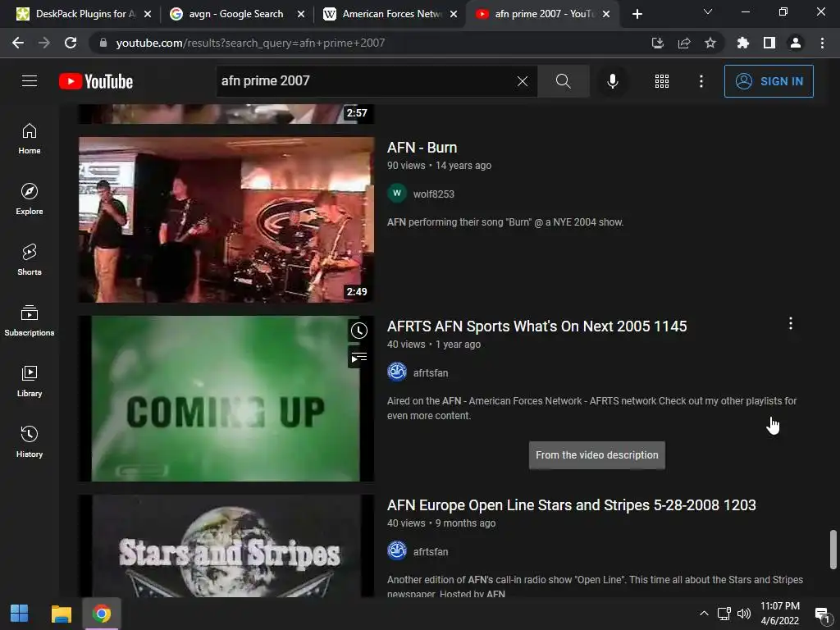Open network icon in system tray
Image resolution: width=840 pixels, height=630 pixels.
[724, 614]
